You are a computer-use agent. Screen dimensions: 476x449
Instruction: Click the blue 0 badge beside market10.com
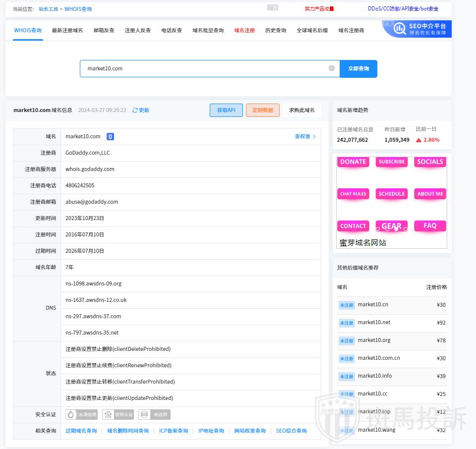pyautogui.click(x=110, y=137)
